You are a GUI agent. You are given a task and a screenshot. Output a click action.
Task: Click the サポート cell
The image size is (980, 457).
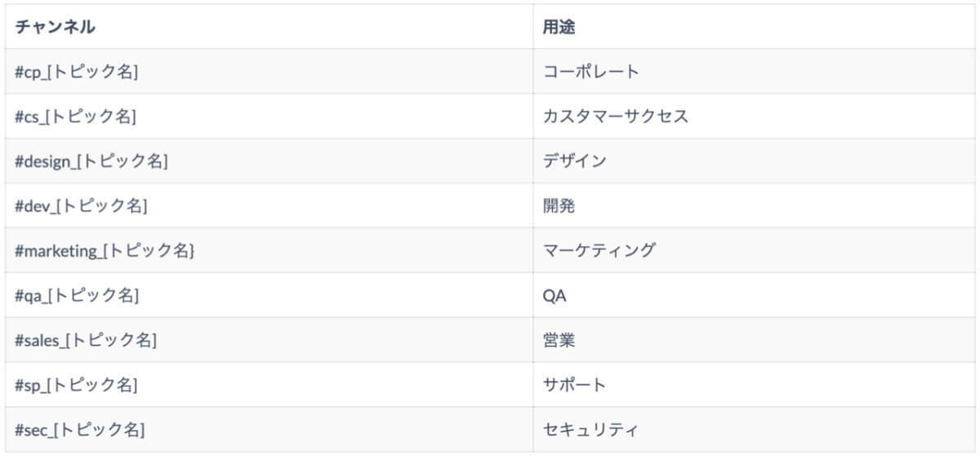[x=755, y=384]
